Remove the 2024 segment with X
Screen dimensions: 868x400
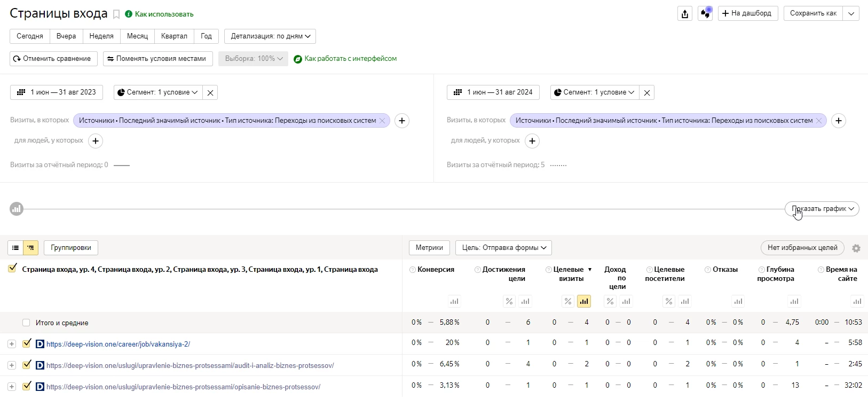click(x=647, y=93)
